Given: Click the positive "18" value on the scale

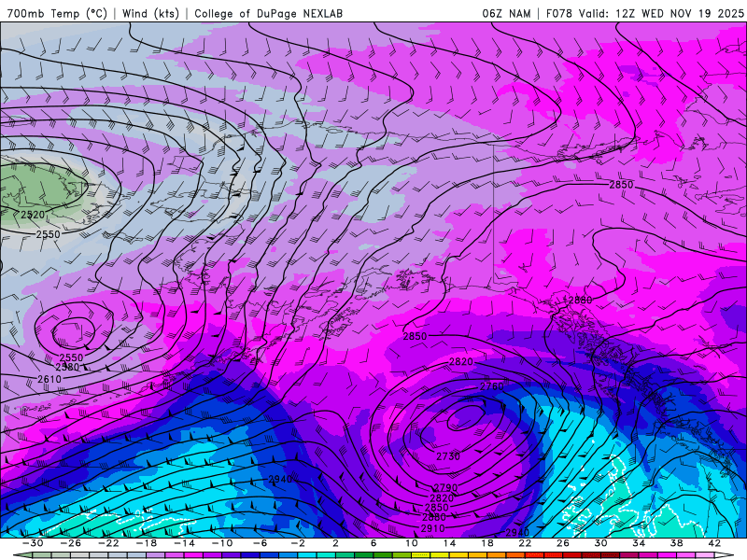Looking at the screenshot, I should (x=487, y=543).
